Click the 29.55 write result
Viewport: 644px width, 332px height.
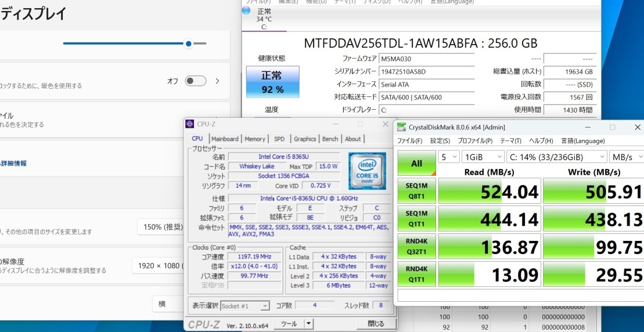(593, 274)
